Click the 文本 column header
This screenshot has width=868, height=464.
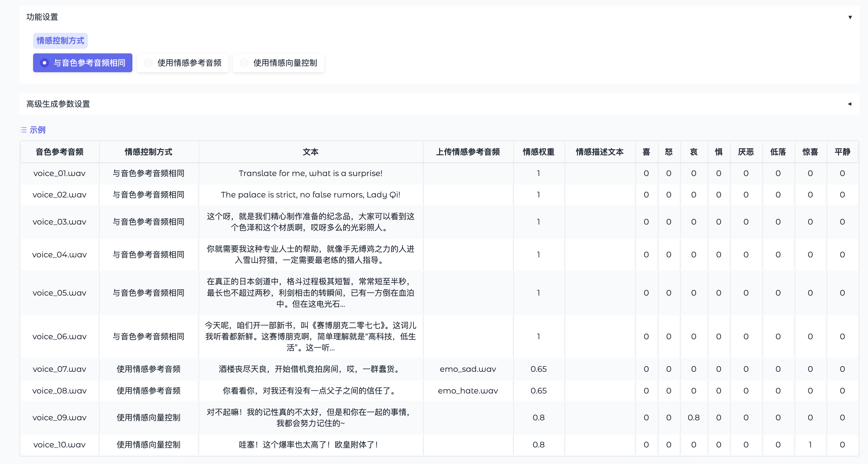[x=310, y=152]
